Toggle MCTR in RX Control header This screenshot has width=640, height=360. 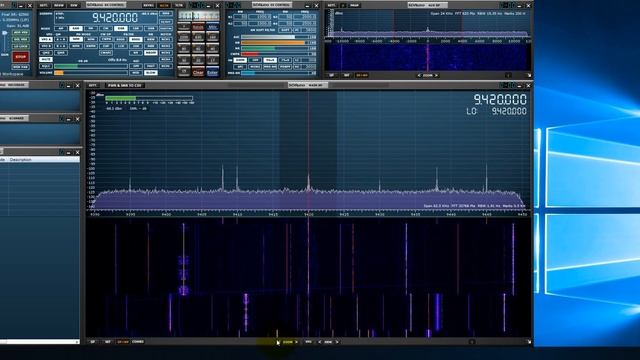click(x=164, y=5)
